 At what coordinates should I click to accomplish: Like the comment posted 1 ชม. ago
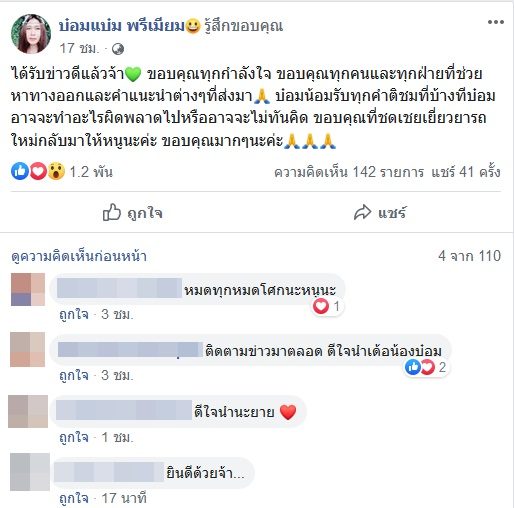coord(74,437)
